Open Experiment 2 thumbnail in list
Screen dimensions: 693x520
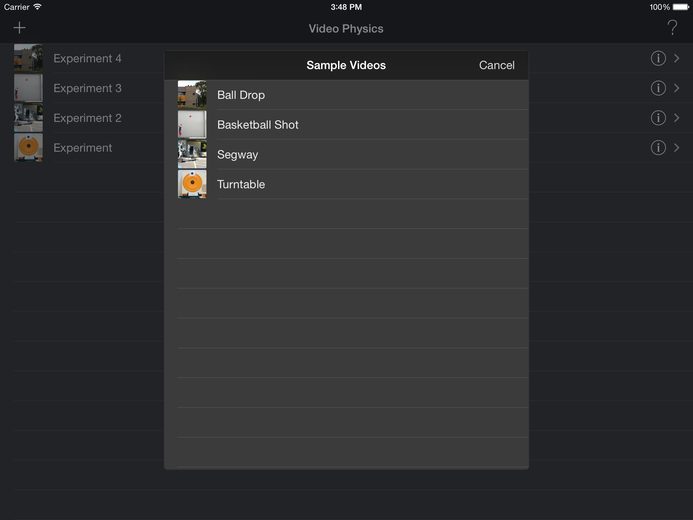(x=28, y=118)
